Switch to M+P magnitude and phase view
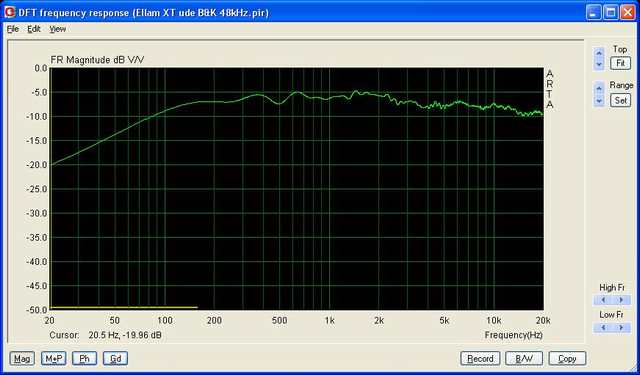 click(53, 359)
